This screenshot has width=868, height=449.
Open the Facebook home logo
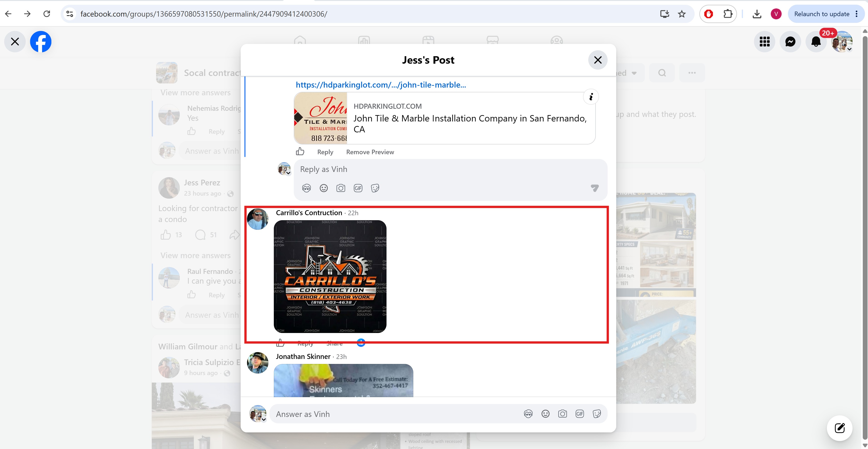[x=41, y=42]
